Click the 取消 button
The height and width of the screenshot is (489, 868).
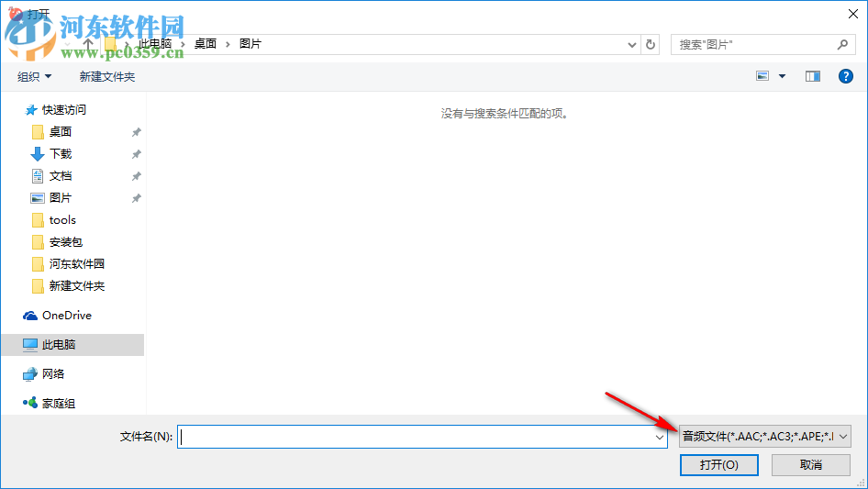(811, 464)
